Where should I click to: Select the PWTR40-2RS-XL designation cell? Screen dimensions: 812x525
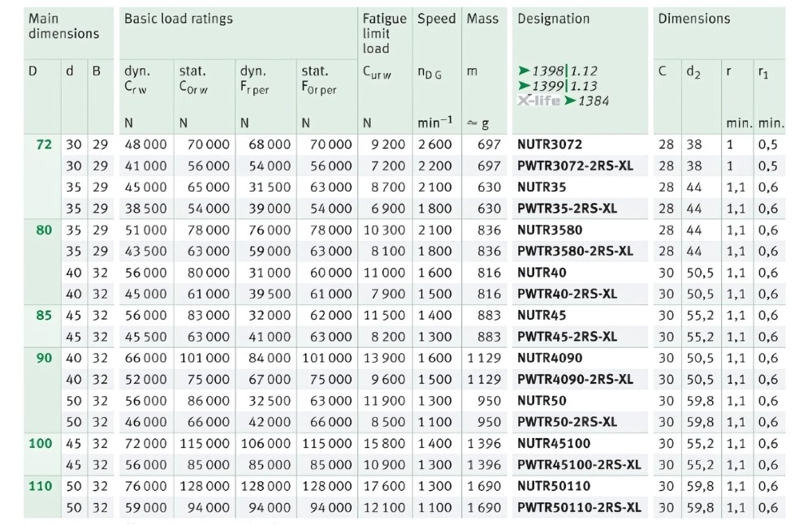[567, 294]
